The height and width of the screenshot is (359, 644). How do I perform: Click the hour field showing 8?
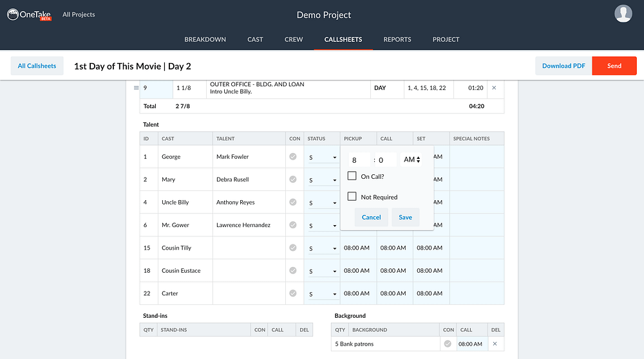pyautogui.click(x=359, y=160)
